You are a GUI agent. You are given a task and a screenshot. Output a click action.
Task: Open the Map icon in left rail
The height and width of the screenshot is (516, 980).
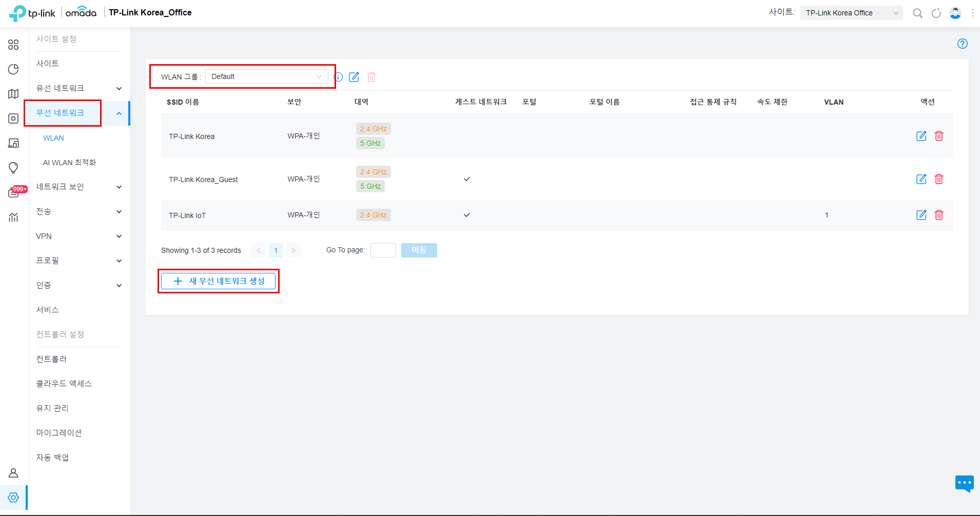point(13,94)
